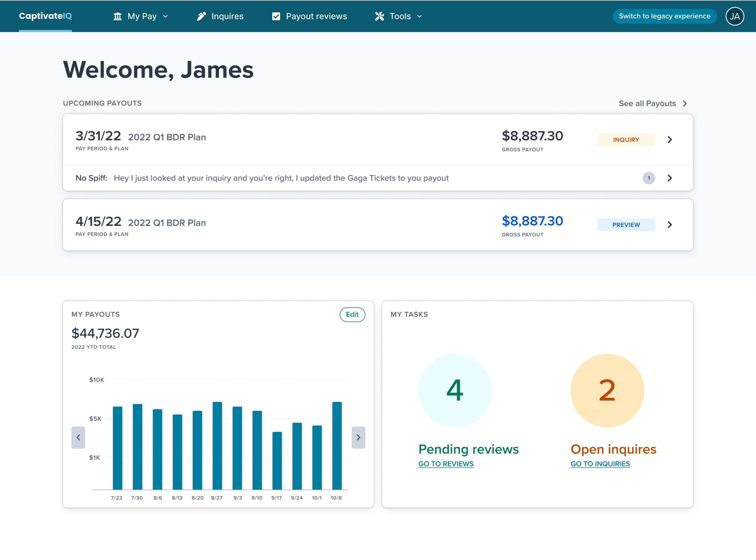Open the JA profile avatar
Image resolution: width=756 pixels, height=560 pixels.
[x=735, y=16]
